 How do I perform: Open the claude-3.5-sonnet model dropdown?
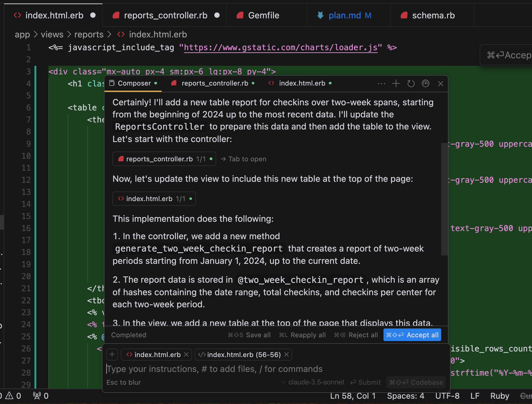[x=313, y=382]
